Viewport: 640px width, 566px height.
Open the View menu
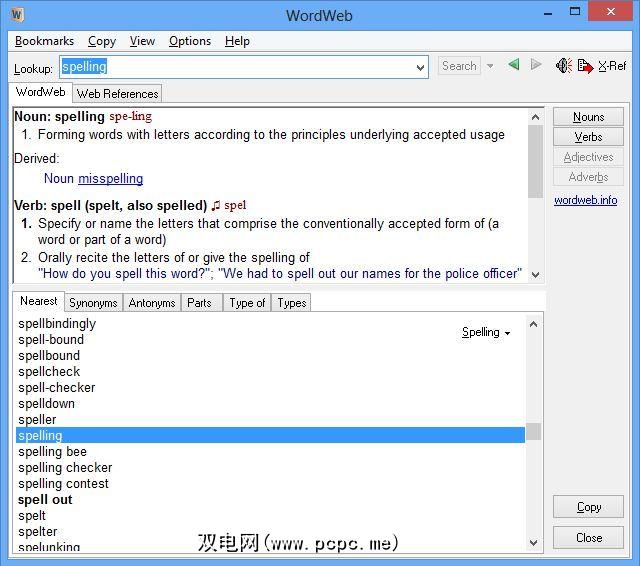point(142,41)
